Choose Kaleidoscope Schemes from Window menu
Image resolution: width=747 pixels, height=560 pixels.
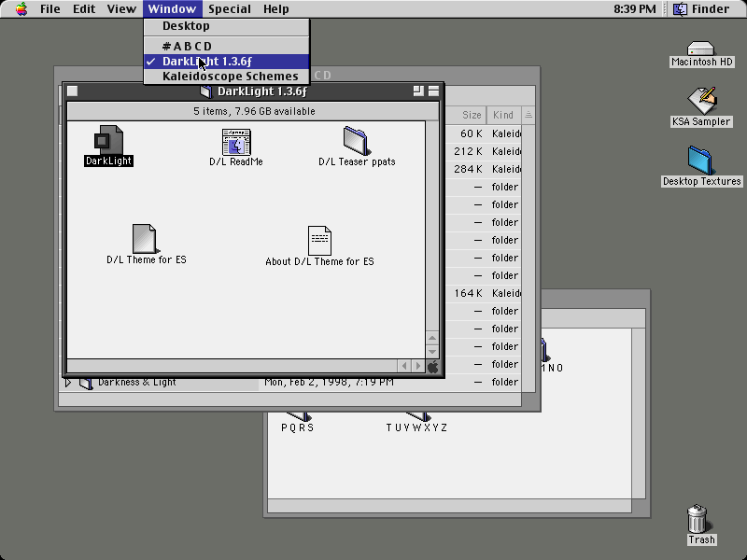(x=226, y=77)
